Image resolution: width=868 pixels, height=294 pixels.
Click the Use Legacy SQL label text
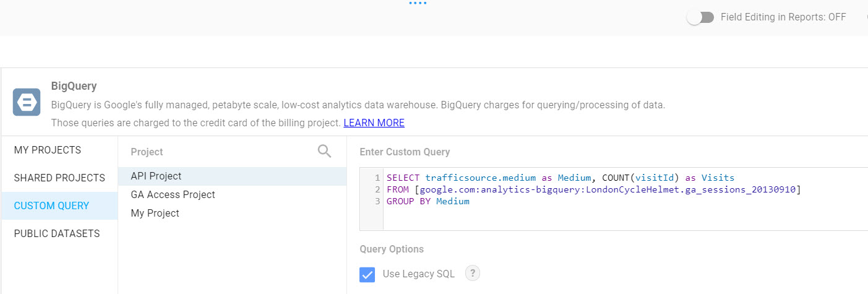418,274
